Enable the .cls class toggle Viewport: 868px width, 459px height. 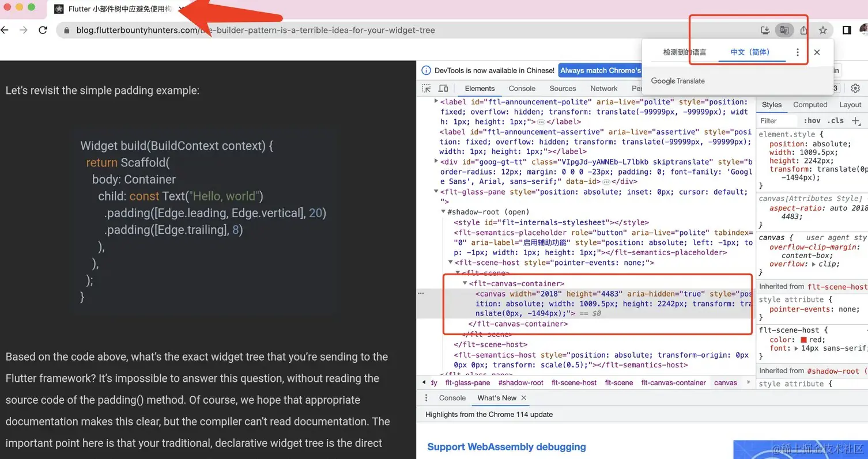(x=836, y=121)
